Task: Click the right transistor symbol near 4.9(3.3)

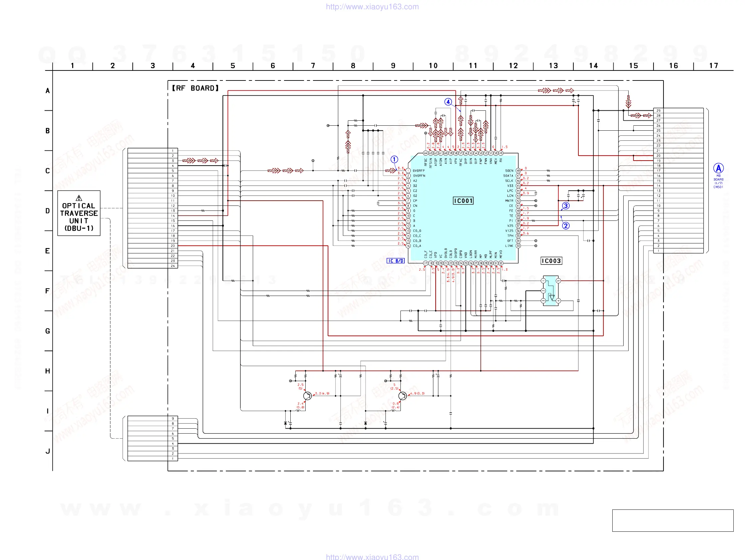Action: pos(402,396)
